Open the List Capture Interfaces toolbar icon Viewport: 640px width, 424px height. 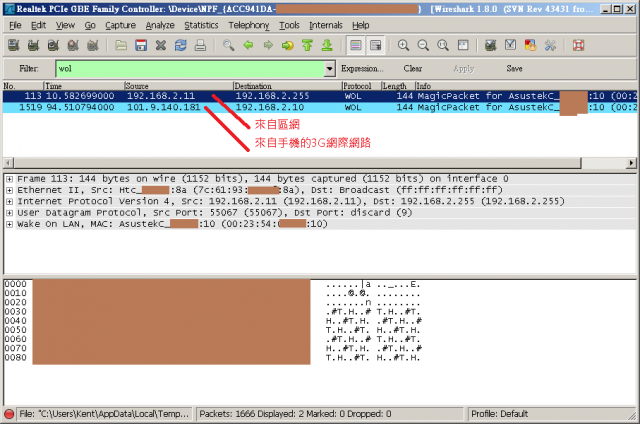pyautogui.click(x=14, y=45)
